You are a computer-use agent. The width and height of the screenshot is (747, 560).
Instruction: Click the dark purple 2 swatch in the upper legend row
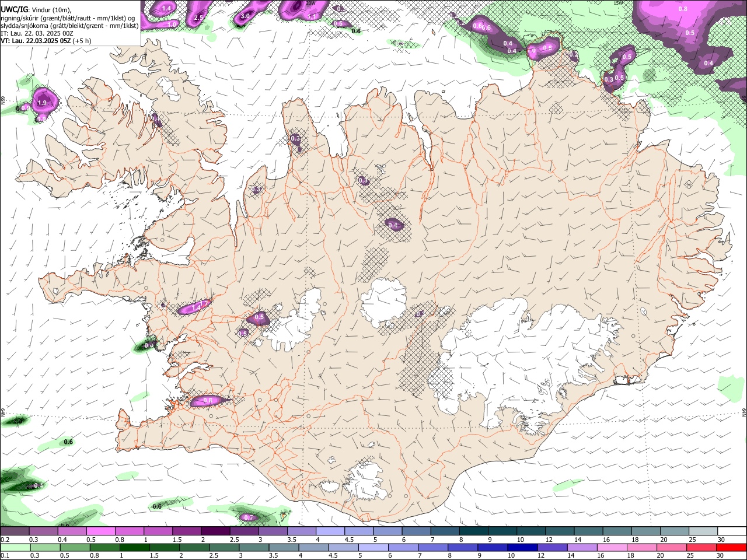point(215,531)
